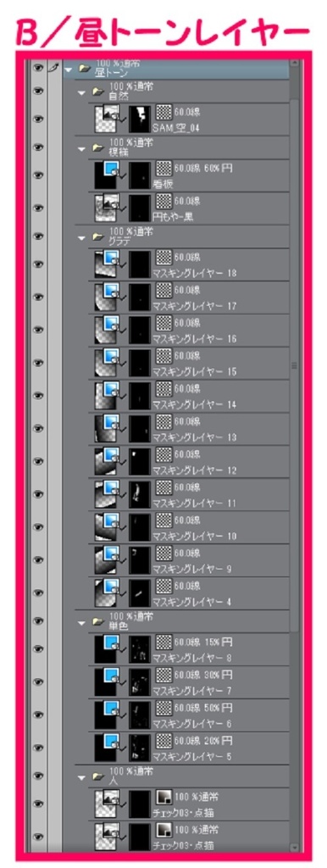This screenshot has width=327, height=868.
Task: Click the folder icon of 昼トーン
Action: 86,69
